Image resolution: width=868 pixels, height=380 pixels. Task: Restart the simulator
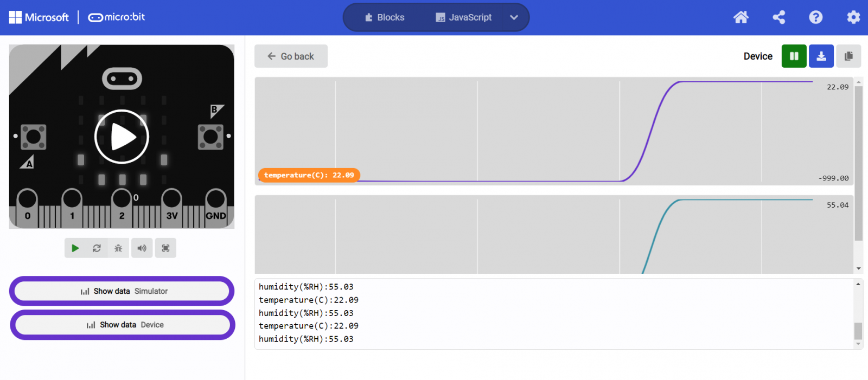click(97, 248)
